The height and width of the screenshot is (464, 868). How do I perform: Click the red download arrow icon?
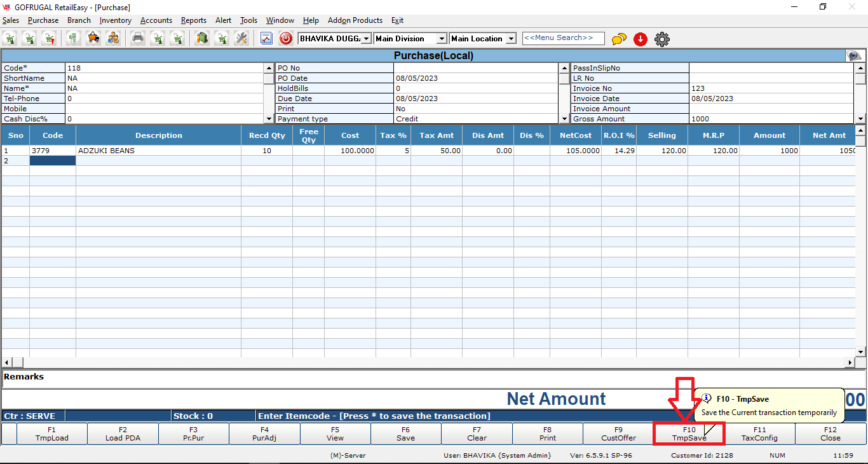pos(641,39)
